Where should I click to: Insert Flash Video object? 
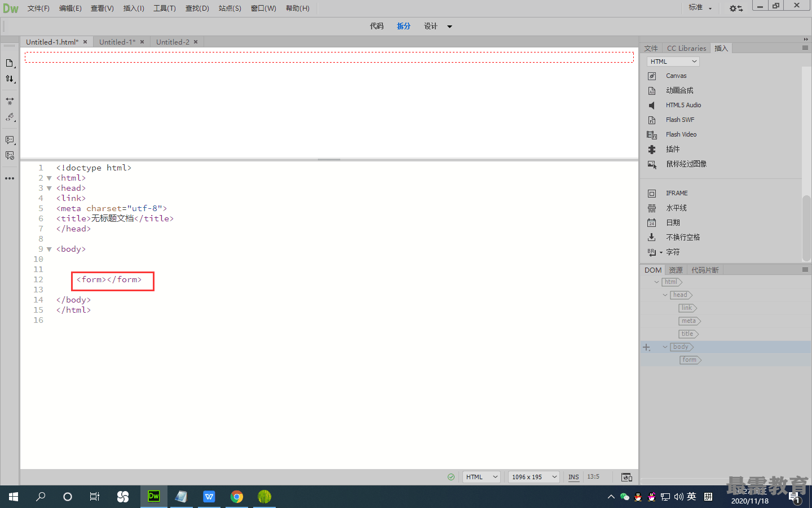coord(681,134)
